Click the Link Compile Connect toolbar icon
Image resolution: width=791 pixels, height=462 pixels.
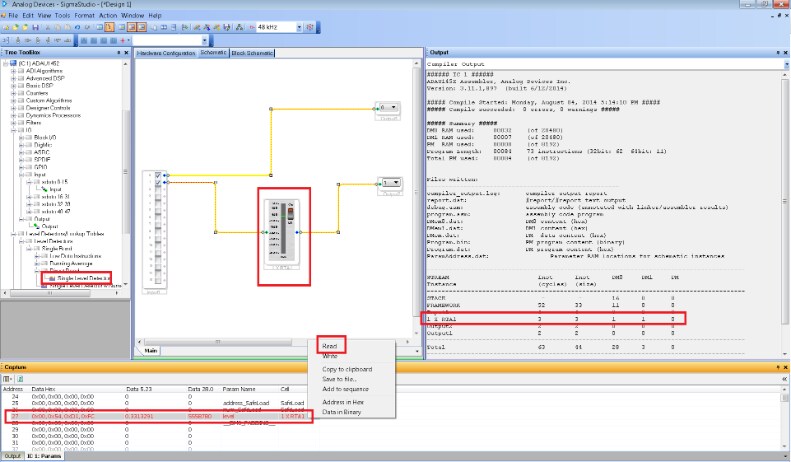(206, 27)
